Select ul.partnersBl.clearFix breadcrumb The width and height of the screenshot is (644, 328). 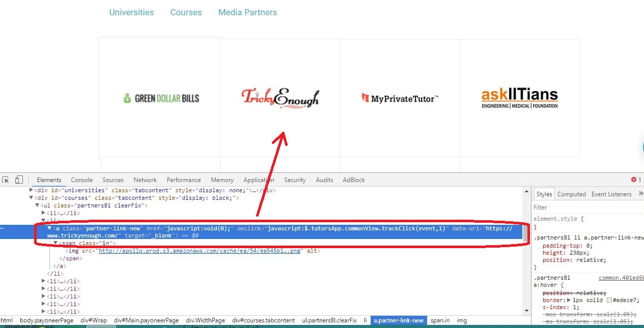[329, 320]
